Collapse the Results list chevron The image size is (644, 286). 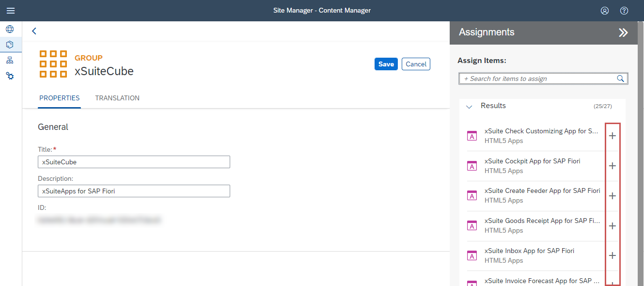point(469,107)
